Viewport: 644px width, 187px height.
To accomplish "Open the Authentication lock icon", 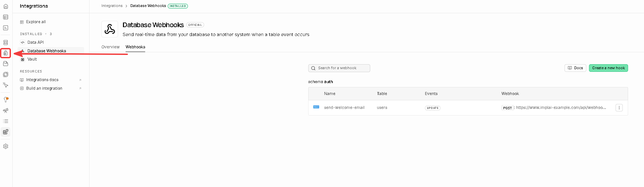I will (x=6, y=53).
